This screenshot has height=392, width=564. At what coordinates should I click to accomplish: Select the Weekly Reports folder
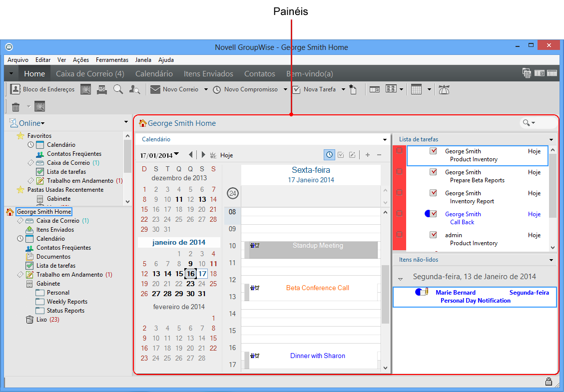point(67,302)
